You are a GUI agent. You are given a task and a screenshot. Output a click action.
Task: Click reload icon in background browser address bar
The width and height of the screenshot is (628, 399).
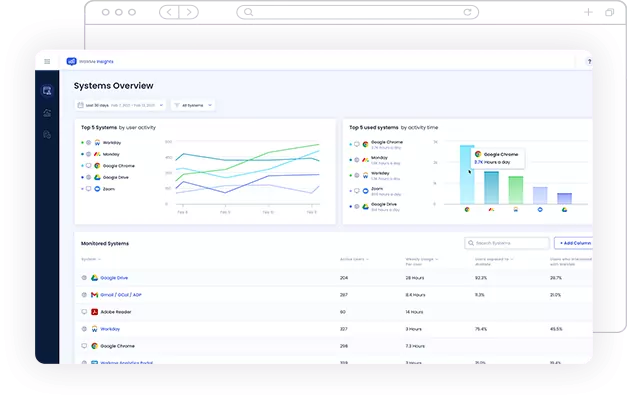tap(467, 12)
